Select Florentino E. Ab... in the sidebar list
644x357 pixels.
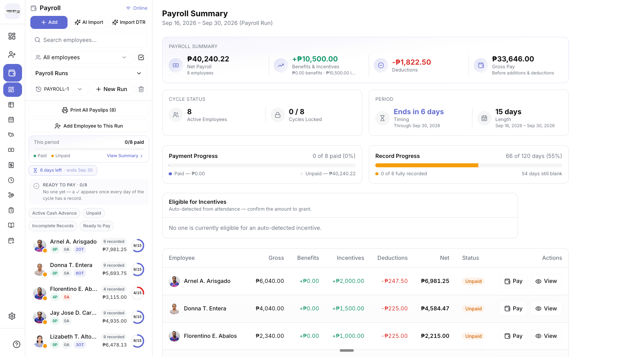pyautogui.click(x=89, y=293)
